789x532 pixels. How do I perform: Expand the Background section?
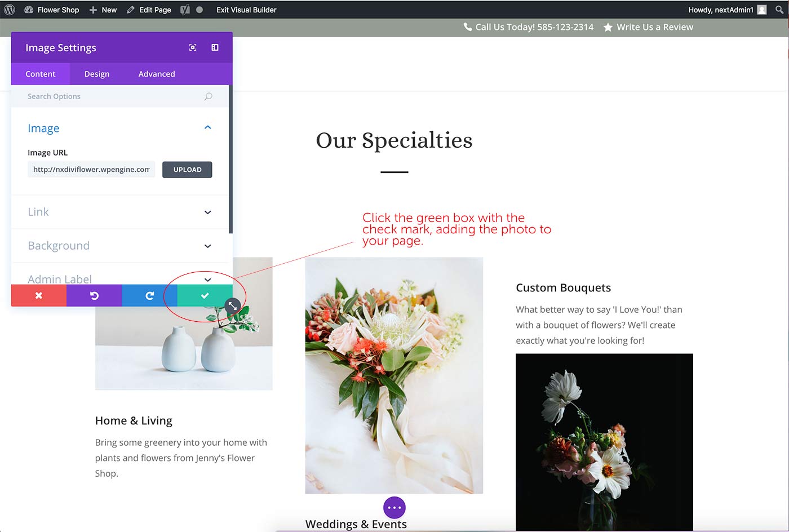(120, 246)
